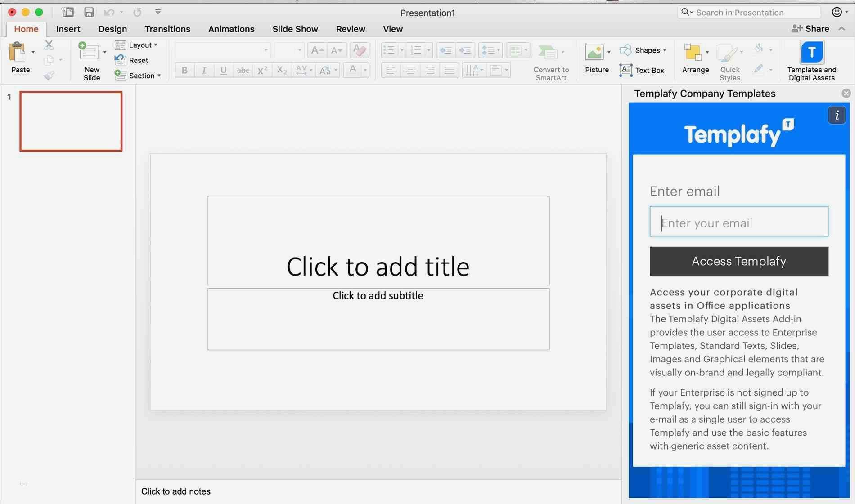Click the Arrange objects icon

pos(692,53)
